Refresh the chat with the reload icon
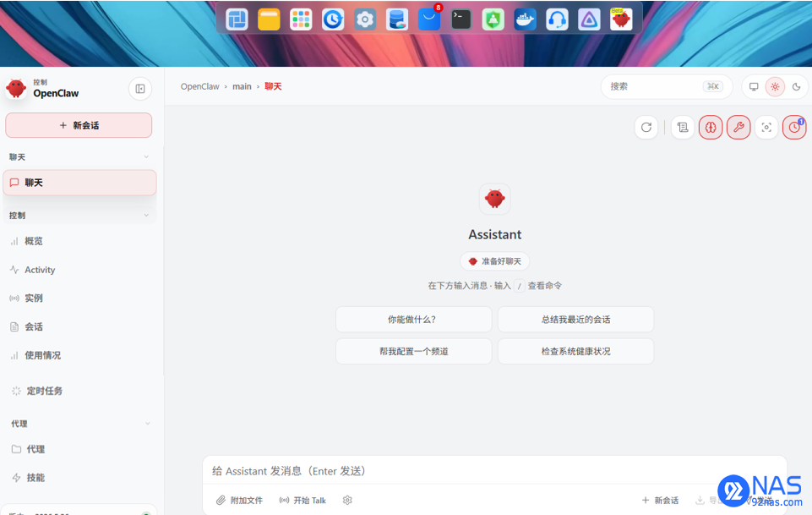The width and height of the screenshot is (812, 515). coord(646,128)
